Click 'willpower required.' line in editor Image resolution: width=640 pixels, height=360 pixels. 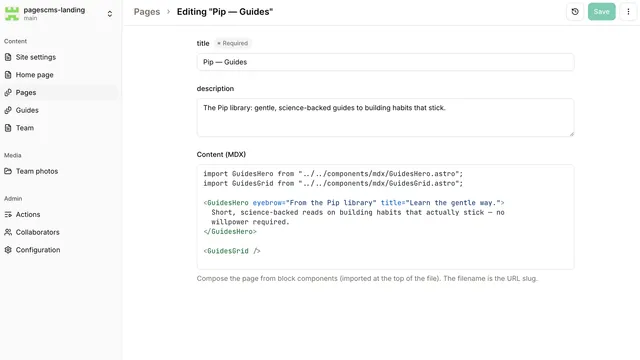[250, 222]
